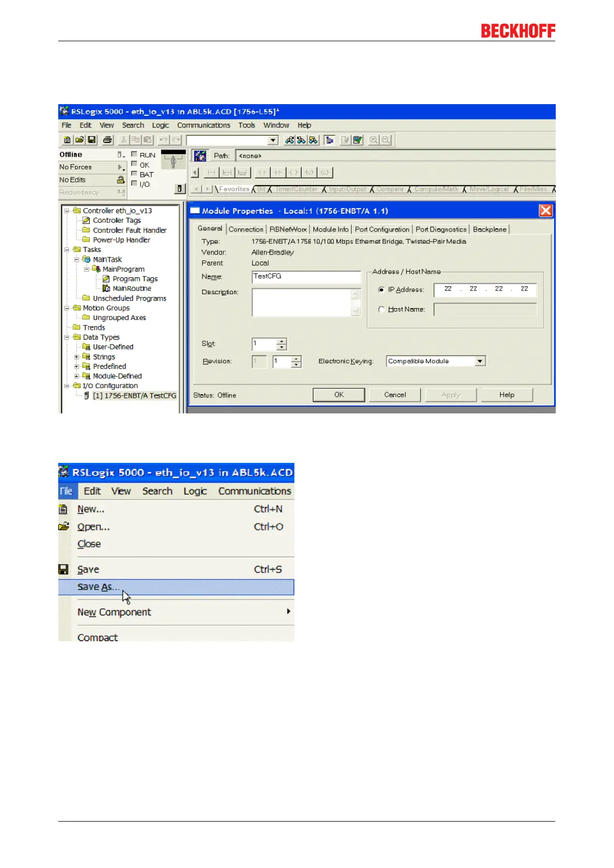This screenshot has width=614, height=868.
Task: Open the Connection tab
Action: coord(246,229)
